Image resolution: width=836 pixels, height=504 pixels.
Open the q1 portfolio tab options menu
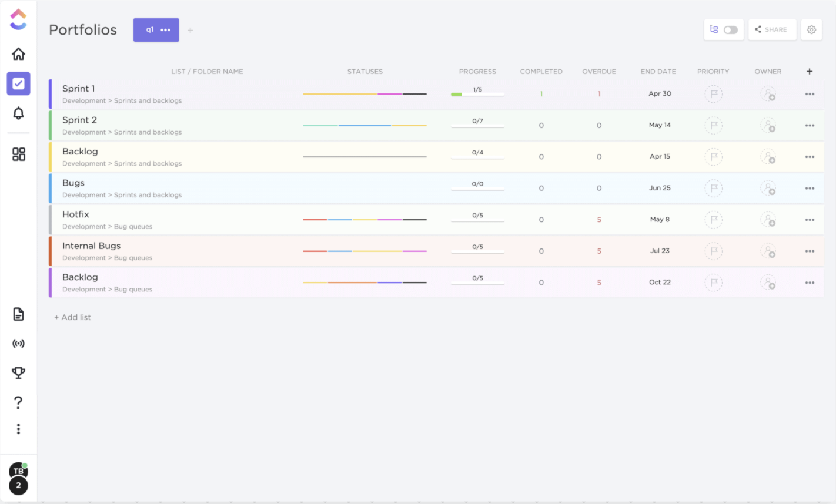pos(166,30)
